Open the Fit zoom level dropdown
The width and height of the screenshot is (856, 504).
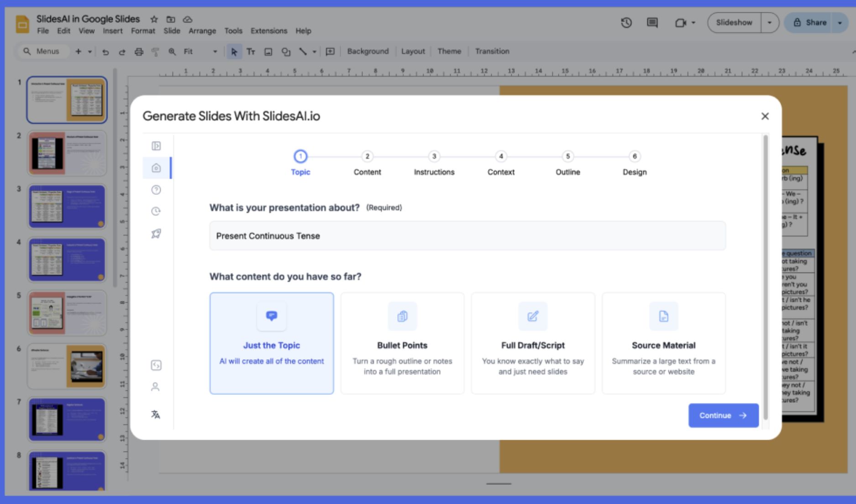(x=200, y=52)
